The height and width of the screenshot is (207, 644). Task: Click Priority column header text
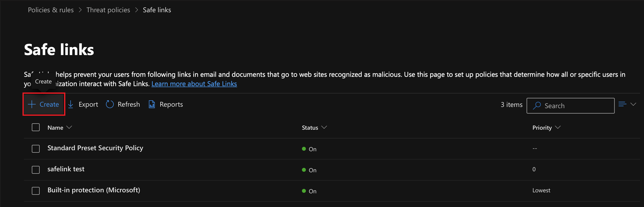pyautogui.click(x=542, y=128)
